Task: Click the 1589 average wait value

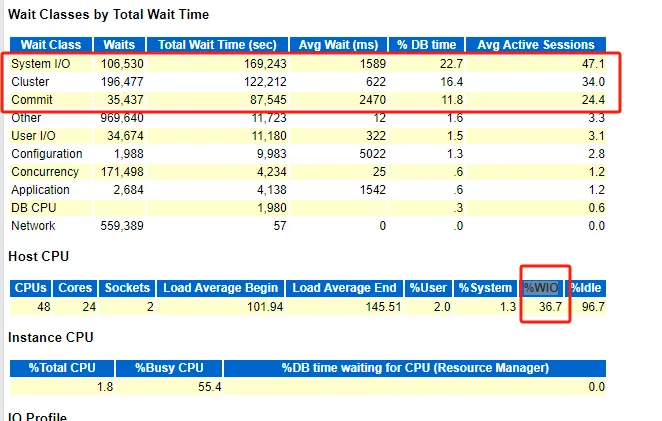Action: pos(372,64)
